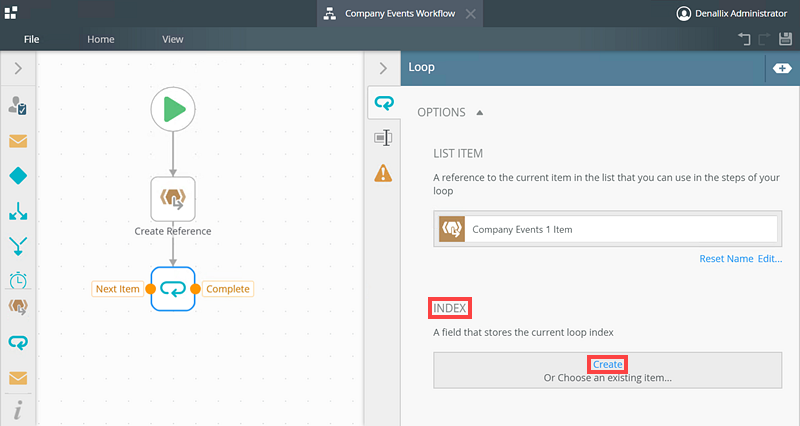Click the Company Events 1 Item field
The width and height of the screenshot is (800, 426).
608,229
